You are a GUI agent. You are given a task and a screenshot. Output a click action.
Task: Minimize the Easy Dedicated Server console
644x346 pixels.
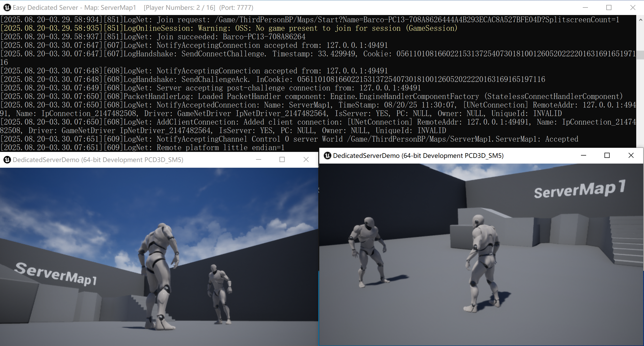585,7
